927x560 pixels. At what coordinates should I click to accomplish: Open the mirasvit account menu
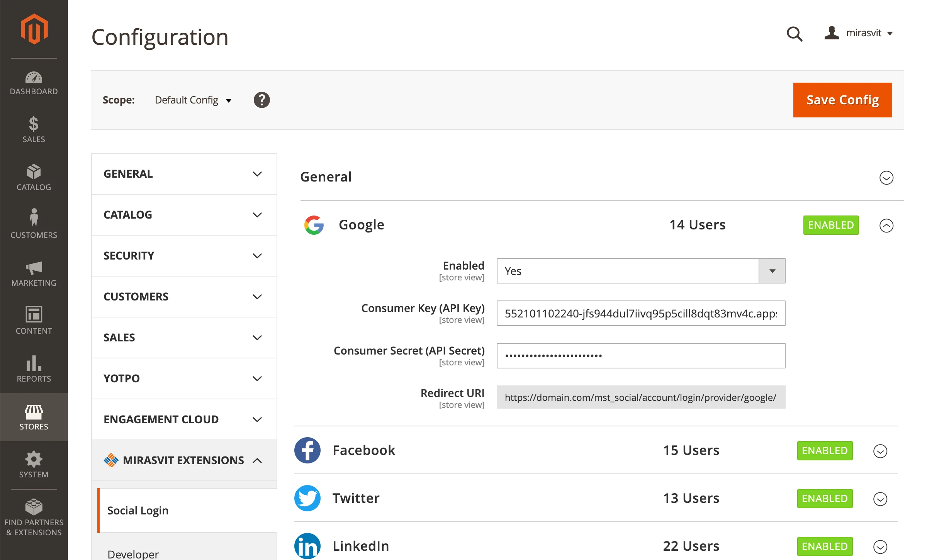(x=859, y=33)
